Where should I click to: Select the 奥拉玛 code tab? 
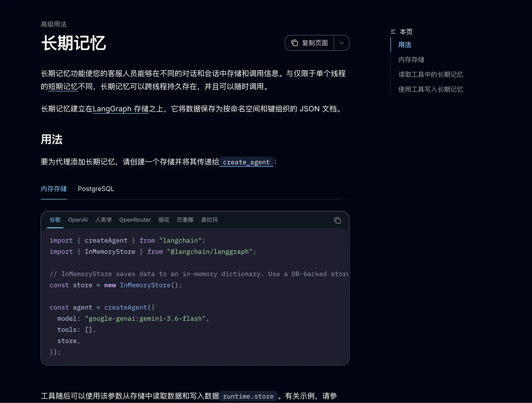tap(209, 220)
